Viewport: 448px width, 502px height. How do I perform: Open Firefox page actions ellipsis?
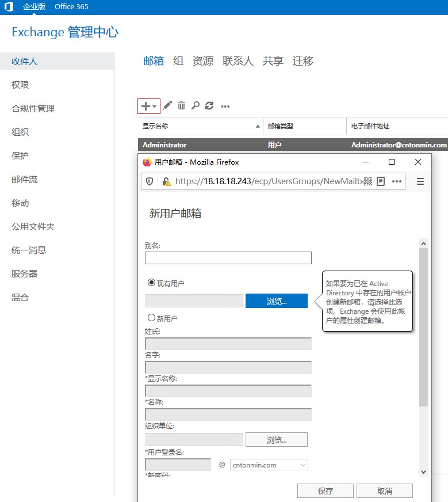tap(396, 181)
